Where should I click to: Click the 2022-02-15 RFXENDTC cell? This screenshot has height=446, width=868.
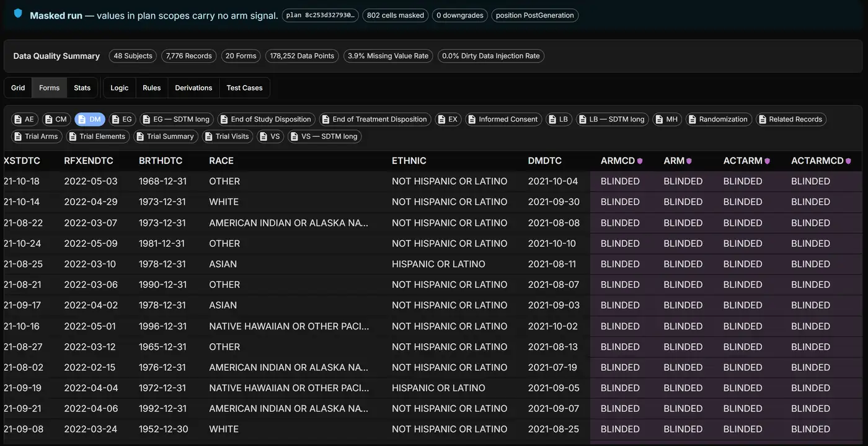[x=91, y=367]
